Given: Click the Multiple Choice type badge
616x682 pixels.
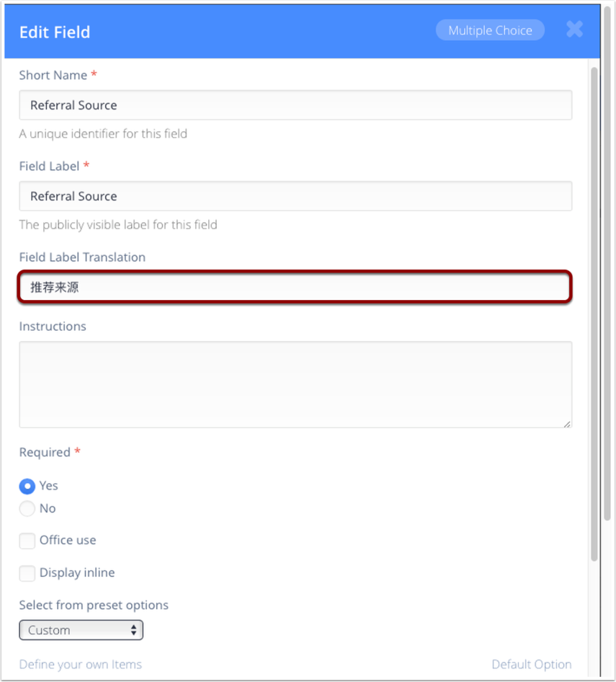Looking at the screenshot, I should [490, 30].
